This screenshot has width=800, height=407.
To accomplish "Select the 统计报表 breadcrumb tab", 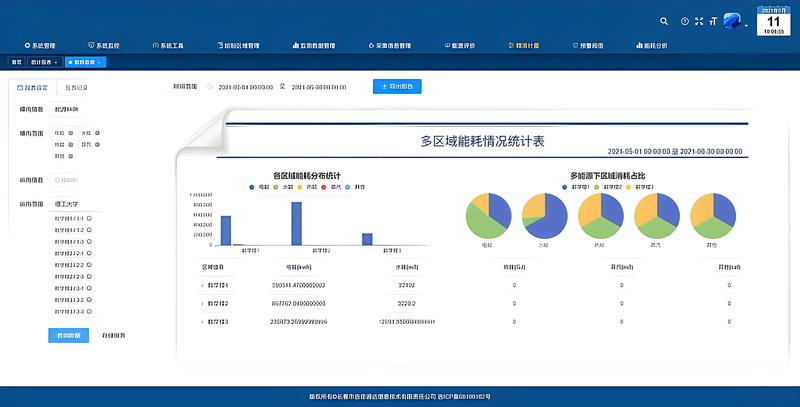I will (44, 62).
